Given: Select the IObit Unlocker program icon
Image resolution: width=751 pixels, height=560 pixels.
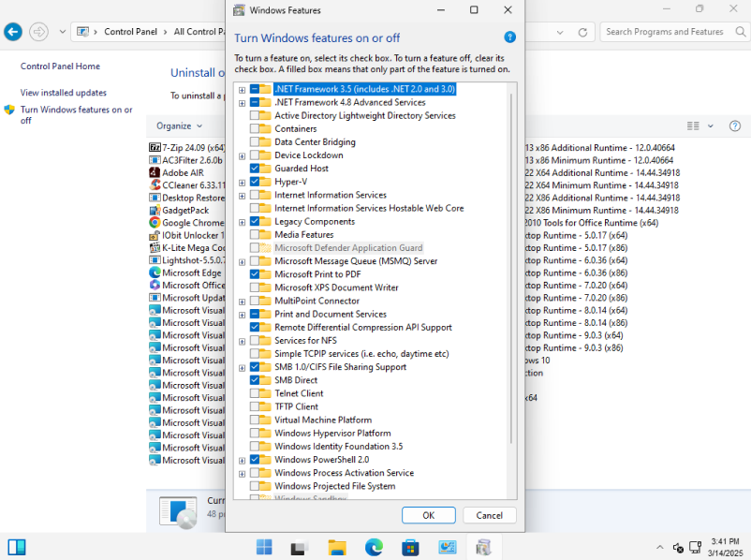Looking at the screenshot, I should click(155, 235).
